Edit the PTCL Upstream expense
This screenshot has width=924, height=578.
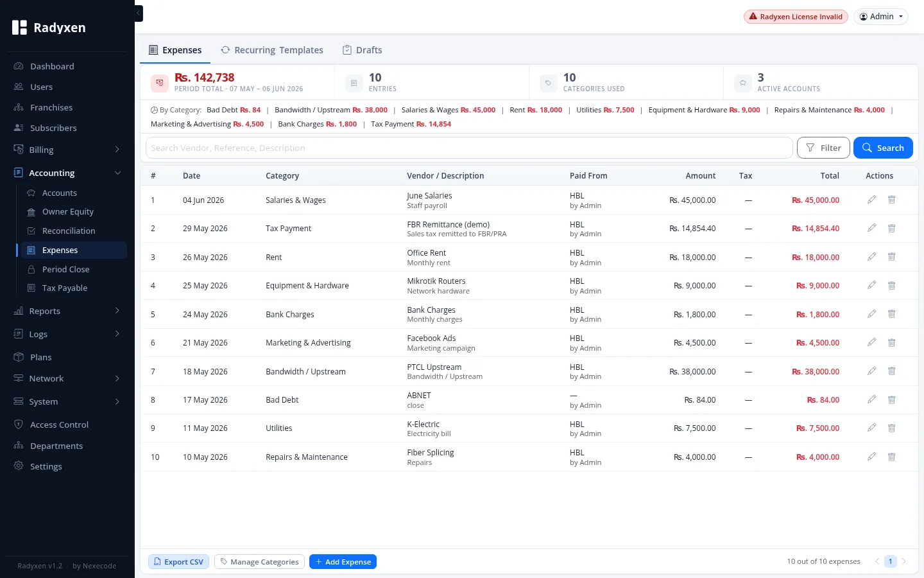click(871, 371)
